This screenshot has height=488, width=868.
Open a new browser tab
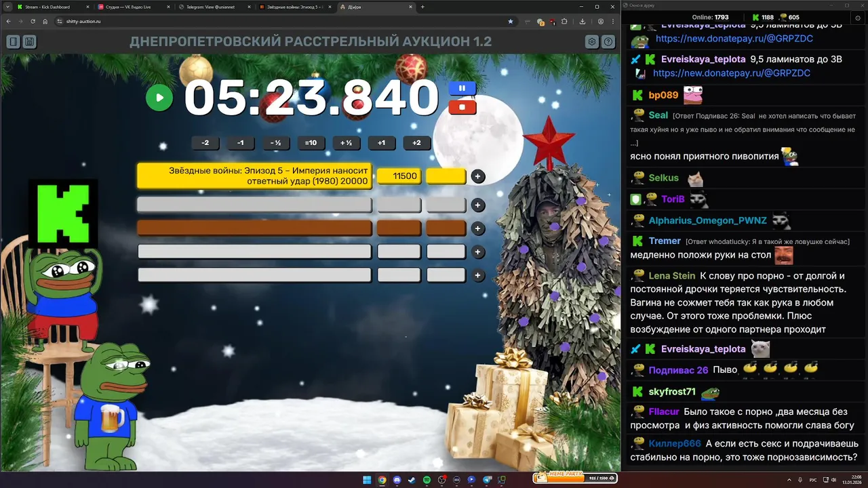click(x=422, y=7)
